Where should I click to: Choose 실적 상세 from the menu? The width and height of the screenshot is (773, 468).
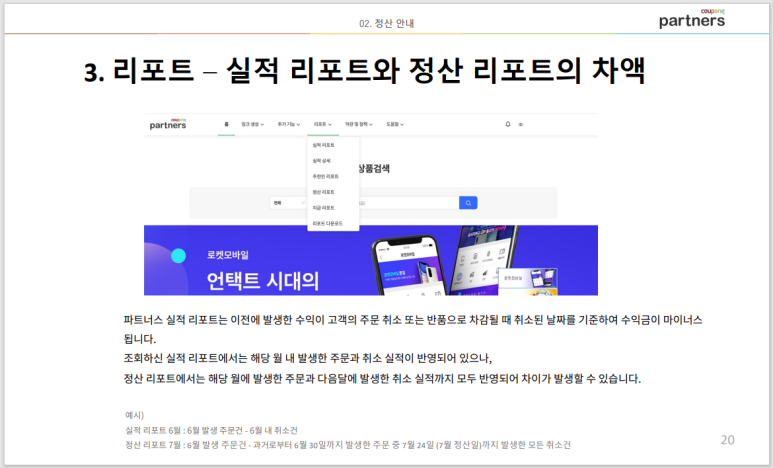(x=321, y=161)
